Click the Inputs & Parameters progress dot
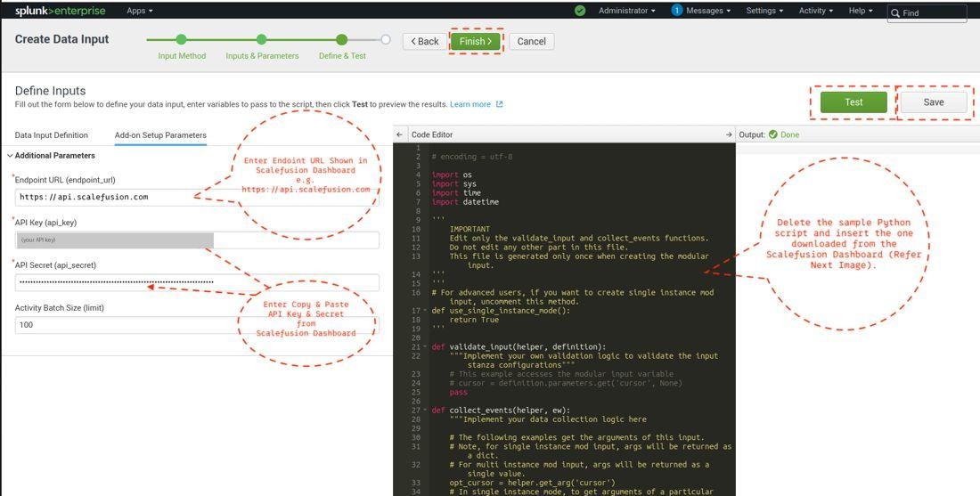The width and height of the screenshot is (980, 496). pyautogui.click(x=262, y=39)
